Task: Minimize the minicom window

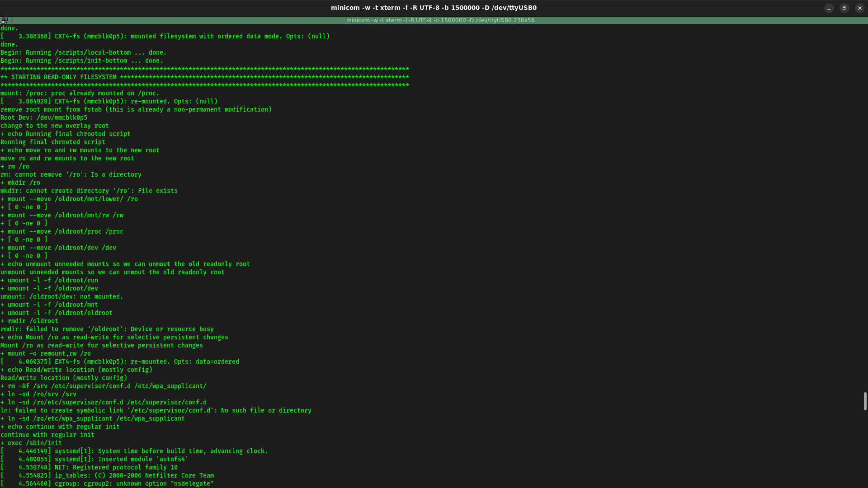Action: click(x=829, y=8)
